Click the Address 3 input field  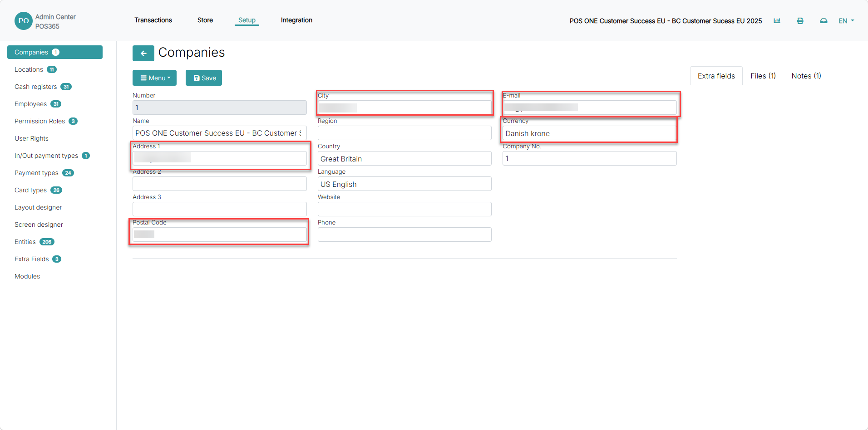coord(220,209)
